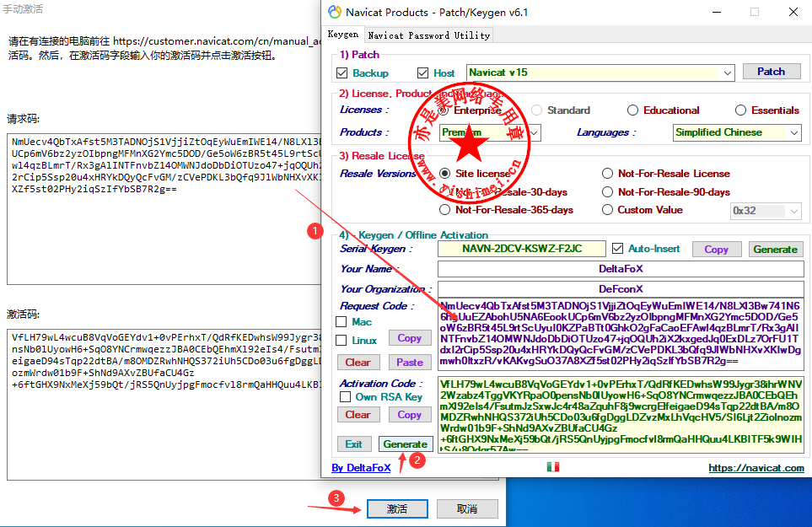
Task: Click inside the keygen Activation Code text area
Action: pyautogui.click(x=621, y=415)
